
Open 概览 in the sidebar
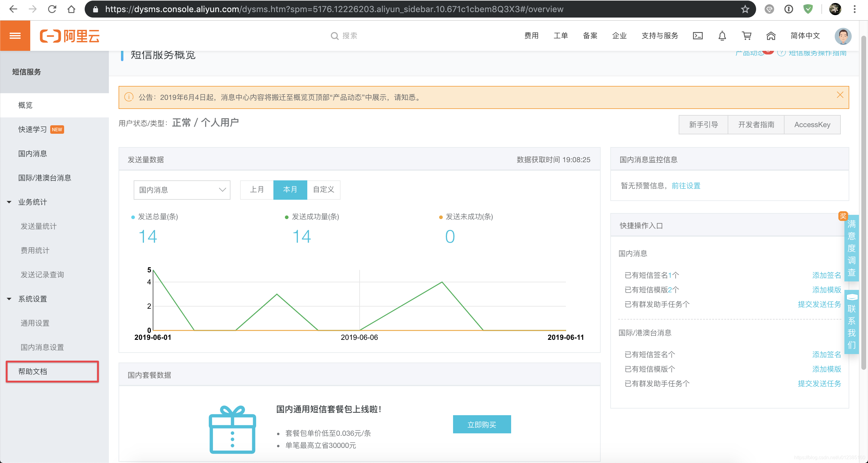coord(54,105)
